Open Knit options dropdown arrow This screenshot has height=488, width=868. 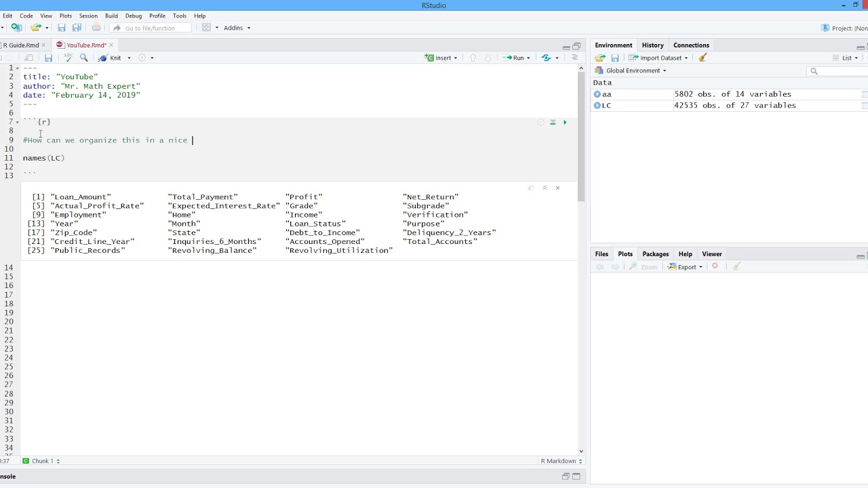point(129,58)
